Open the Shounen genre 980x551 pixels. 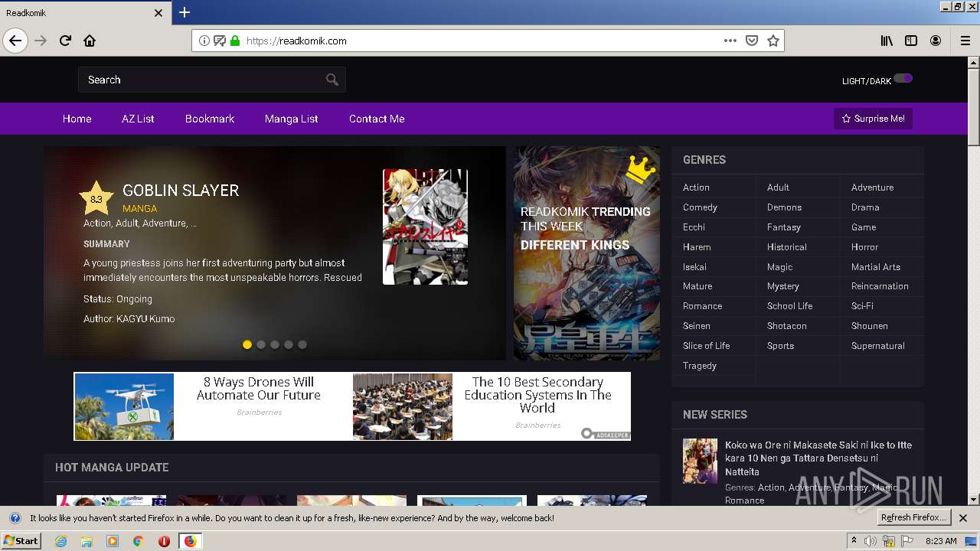[870, 326]
